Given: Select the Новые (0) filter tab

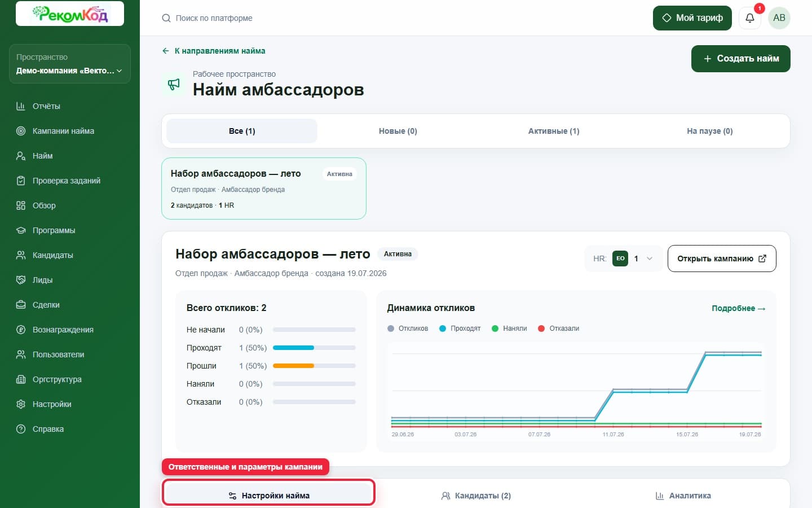Looking at the screenshot, I should [398, 131].
